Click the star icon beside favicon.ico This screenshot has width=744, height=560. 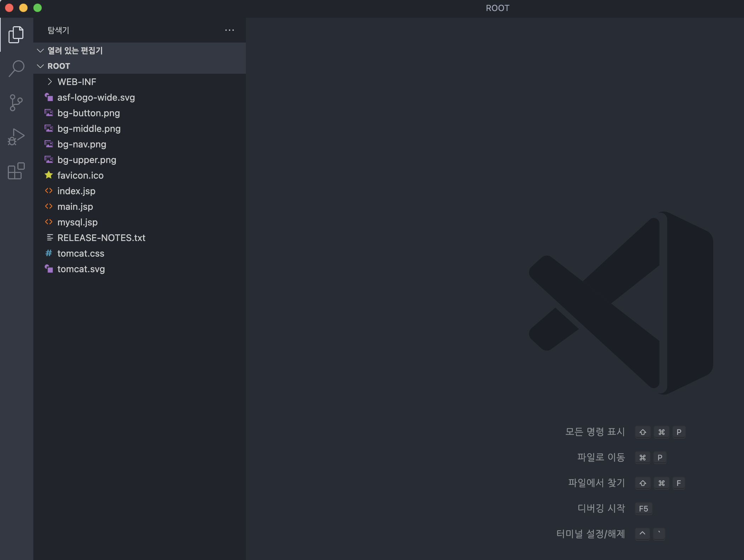(49, 175)
